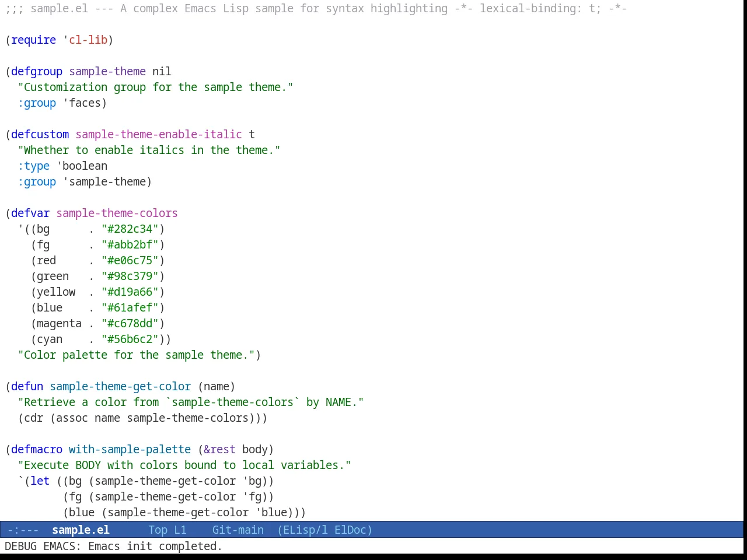Click the docstring starting "Retrieve a color from"
The height and width of the screenshot is (560, 747).
191,402
